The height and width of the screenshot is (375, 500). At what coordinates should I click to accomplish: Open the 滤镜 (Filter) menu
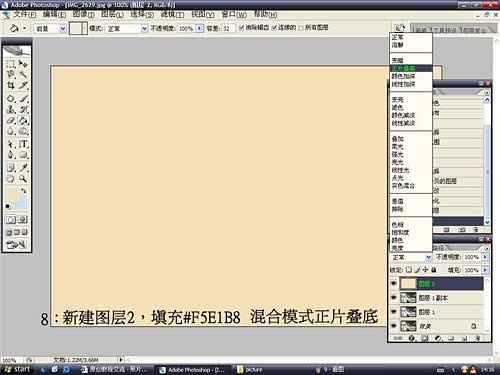click(x=172, y=15)
